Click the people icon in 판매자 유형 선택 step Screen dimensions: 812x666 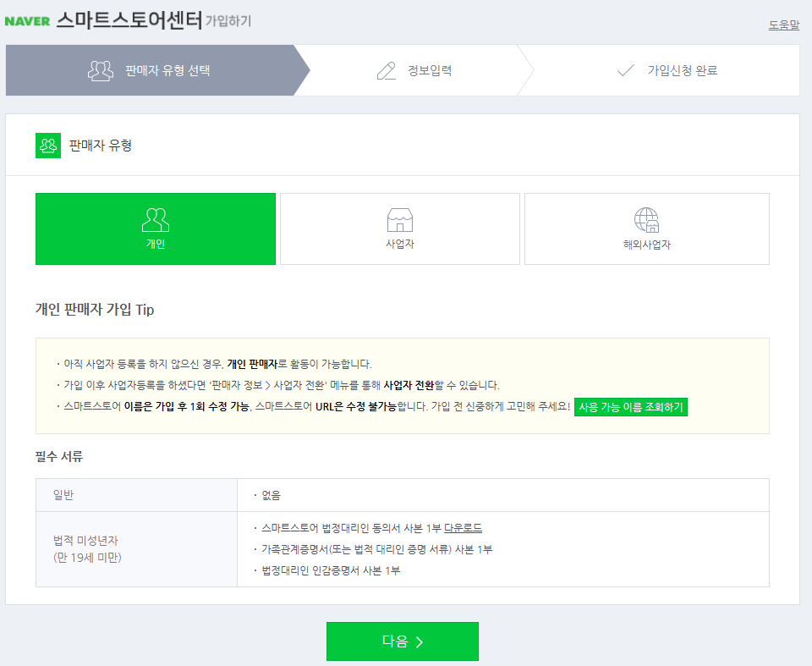(x=101, y=70)
